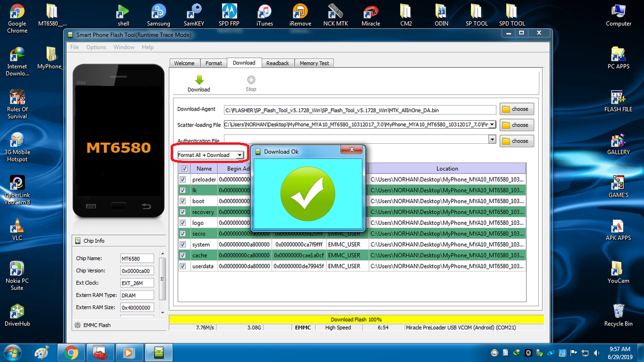This screenshot has height=362, width=644.
Task: Click the Stop icon in toolbar
Action: 251,79
